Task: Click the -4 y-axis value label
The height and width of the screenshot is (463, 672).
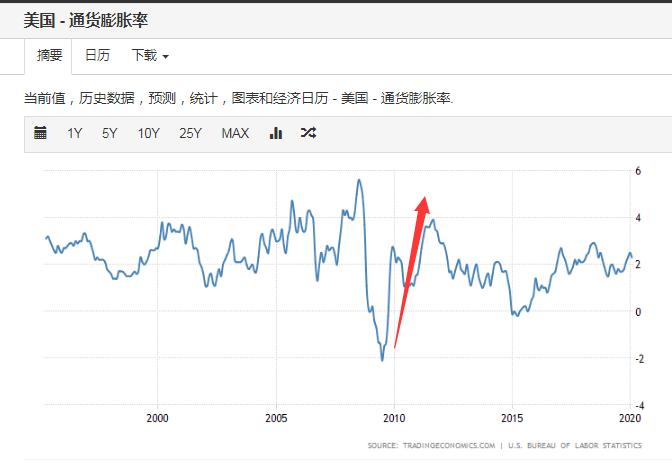Action: point(639,406)
